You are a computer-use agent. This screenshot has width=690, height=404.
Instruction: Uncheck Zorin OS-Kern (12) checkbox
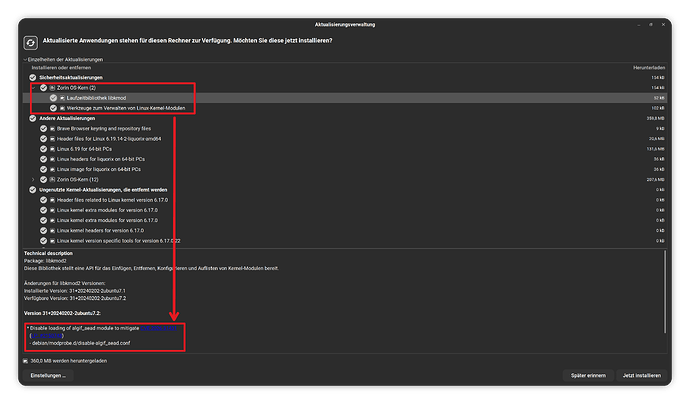pyautogui.click(x=43, y=180)
